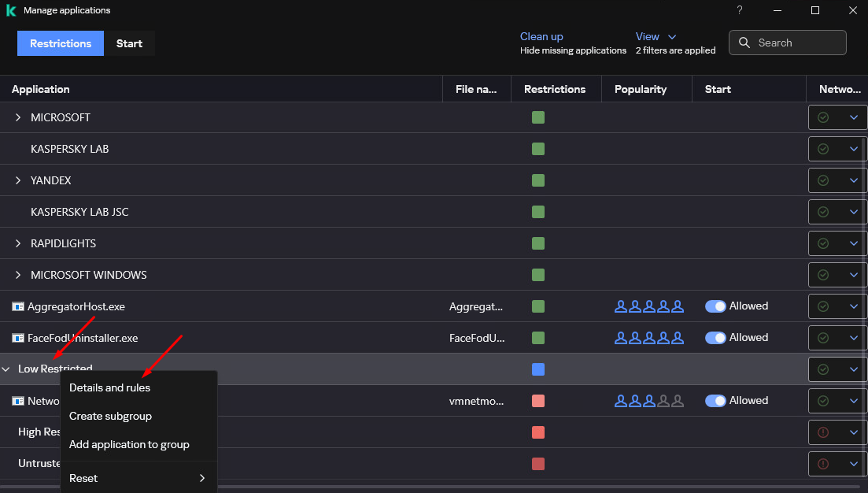Click the Clean up link

pyautogui.click(x=541, y=36)
